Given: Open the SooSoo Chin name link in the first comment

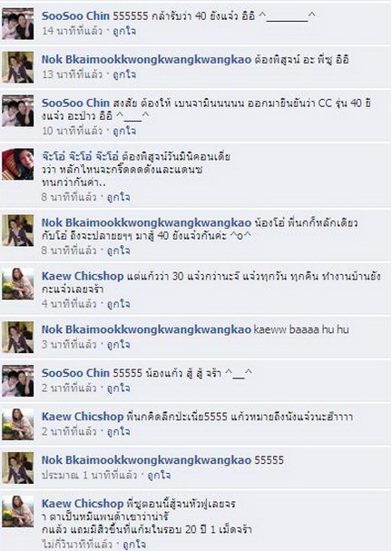Looking at the screenshot, I should tap(75, 15).
